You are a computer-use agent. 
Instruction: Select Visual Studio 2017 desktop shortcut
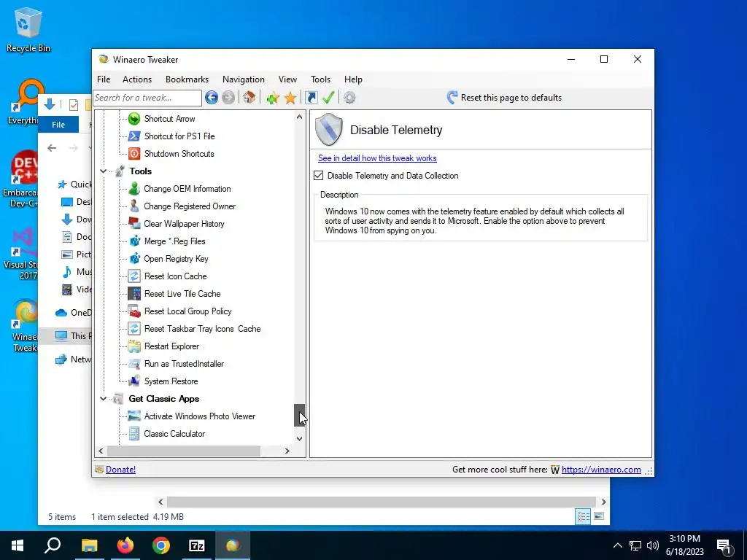click(20, 254)
